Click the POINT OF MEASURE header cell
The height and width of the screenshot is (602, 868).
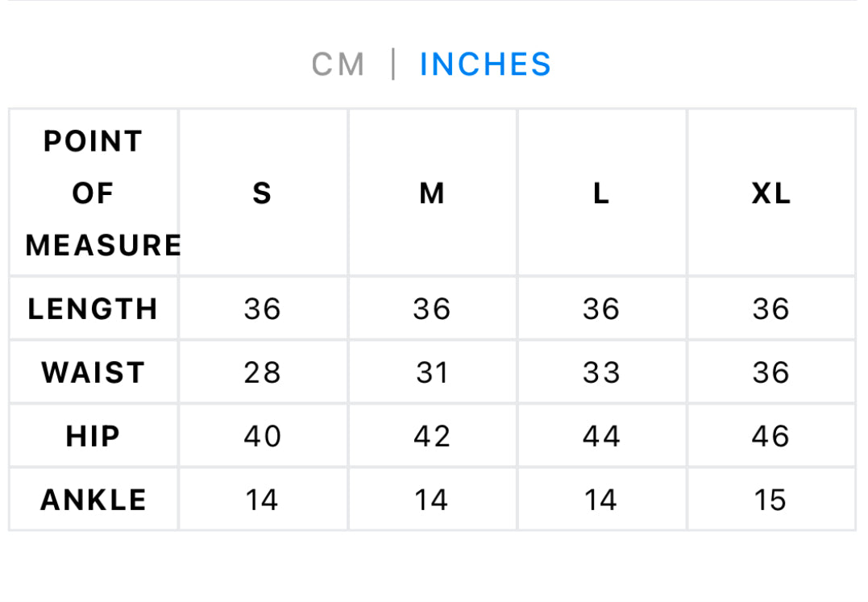click(93, 193)
